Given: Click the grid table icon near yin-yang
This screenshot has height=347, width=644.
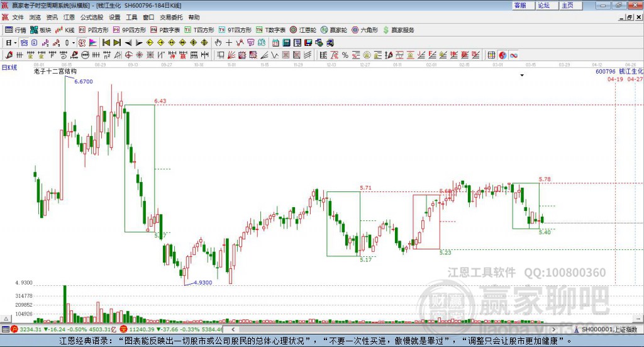Looking at the screenshot, I should point(491,55).
